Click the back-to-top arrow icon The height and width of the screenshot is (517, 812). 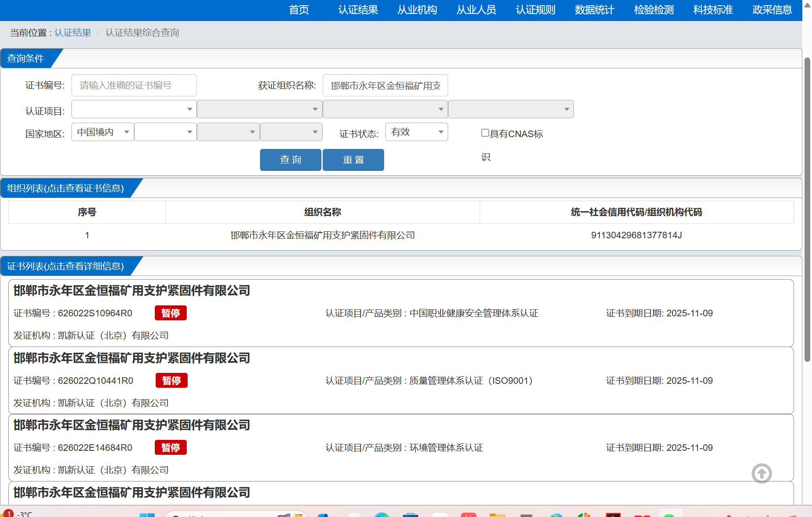click(762, 473)
